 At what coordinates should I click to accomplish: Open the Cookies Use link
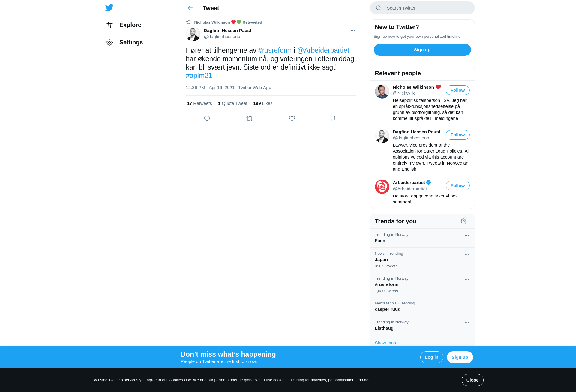tap(180, 380)
